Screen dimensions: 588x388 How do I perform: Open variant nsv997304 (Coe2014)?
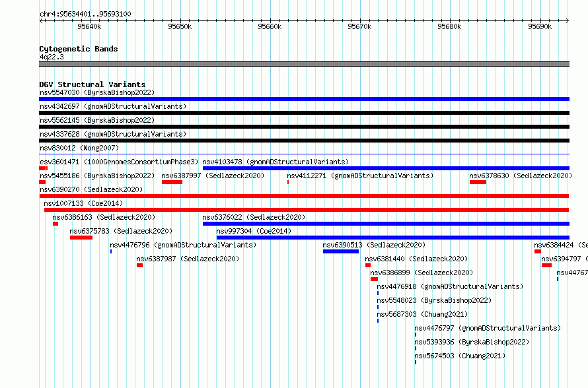(x=254, y=231)
